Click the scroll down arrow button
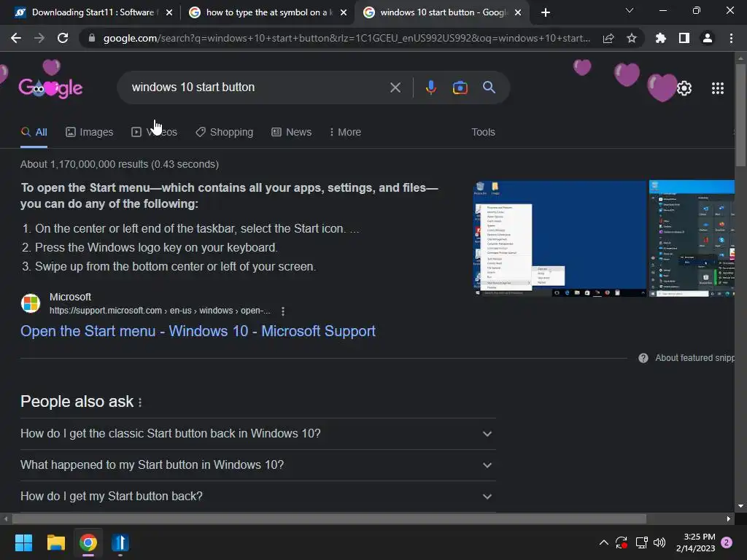Screen dimensions: 747x560 pyautogui.click(x=740, y=506)
